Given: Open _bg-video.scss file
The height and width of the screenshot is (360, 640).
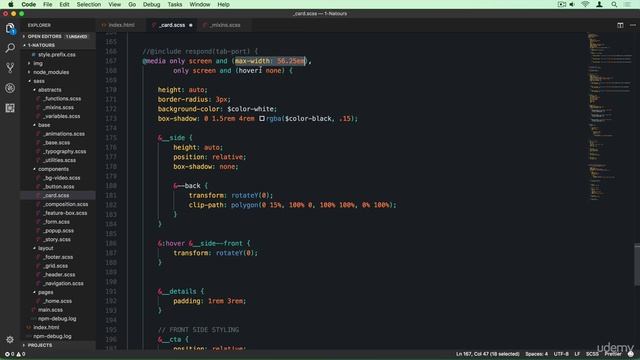Looking at the screenshot, I should 62,178.
